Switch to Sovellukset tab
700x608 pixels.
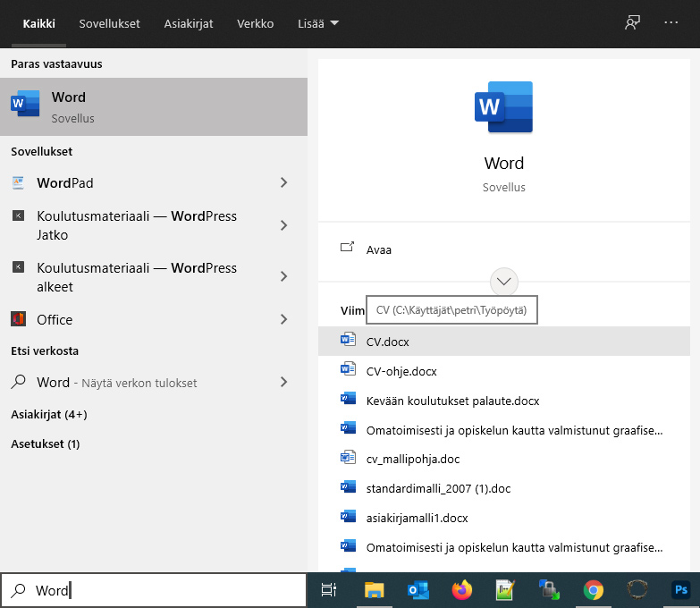pos(109,23)
